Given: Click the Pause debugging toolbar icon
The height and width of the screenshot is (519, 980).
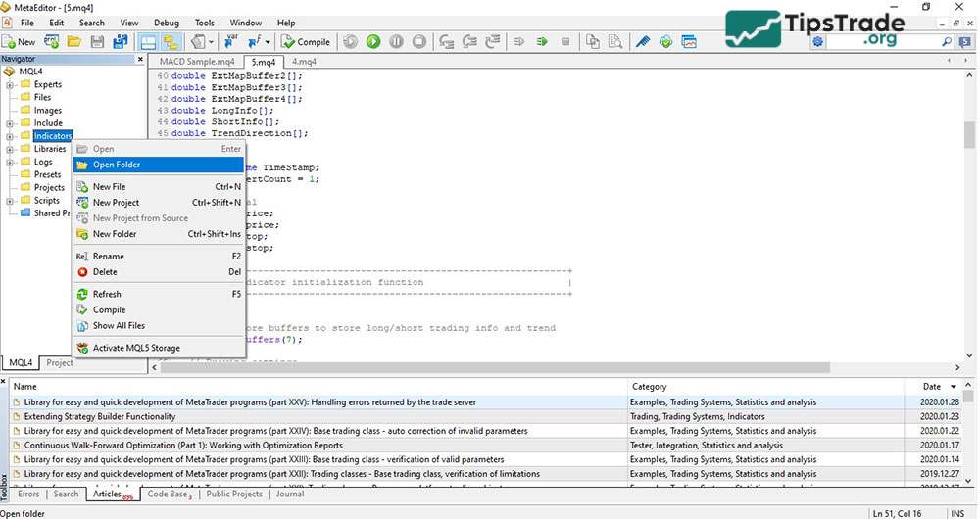Looking at the screenshot, I should (x=396, y=42).
